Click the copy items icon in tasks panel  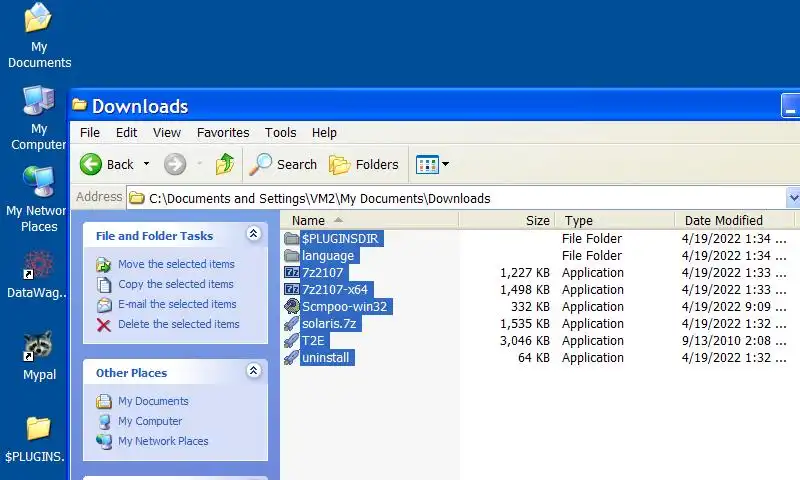coord(104,284)
